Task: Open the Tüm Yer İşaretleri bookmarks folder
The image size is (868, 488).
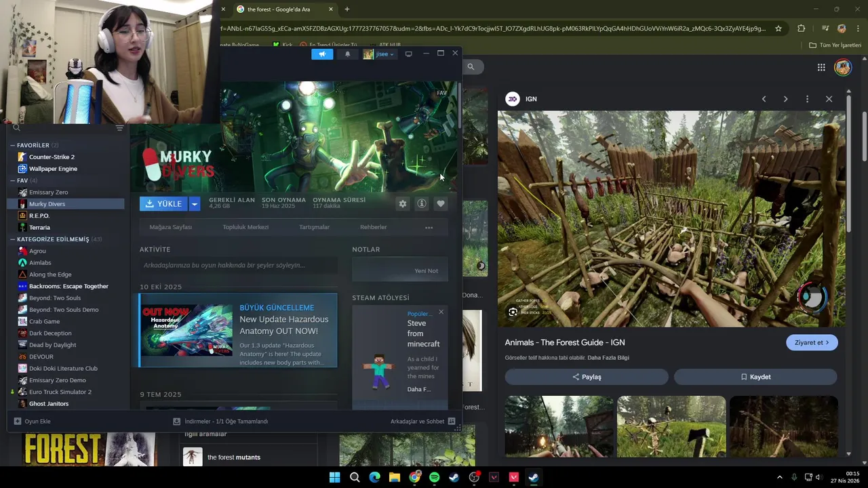Action: point(835,45)
